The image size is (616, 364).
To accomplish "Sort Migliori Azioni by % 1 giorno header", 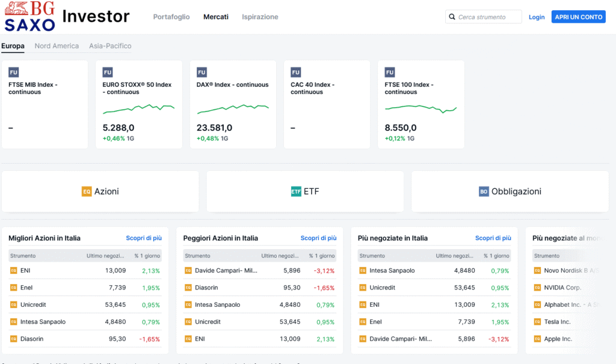I will click(x=147, y=256).
